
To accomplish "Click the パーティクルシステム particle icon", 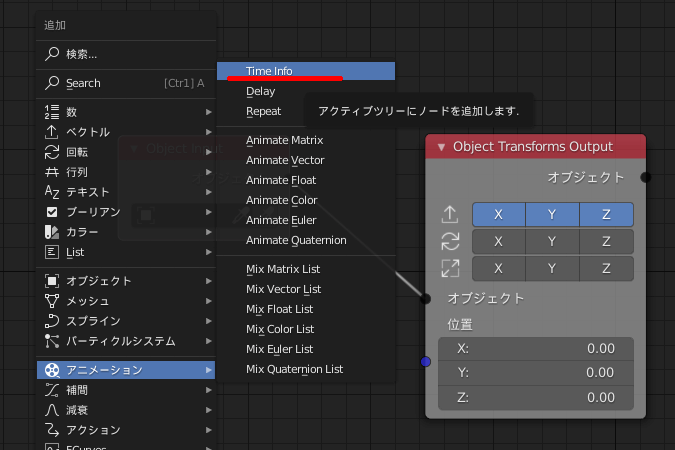I will click(52, 341).
